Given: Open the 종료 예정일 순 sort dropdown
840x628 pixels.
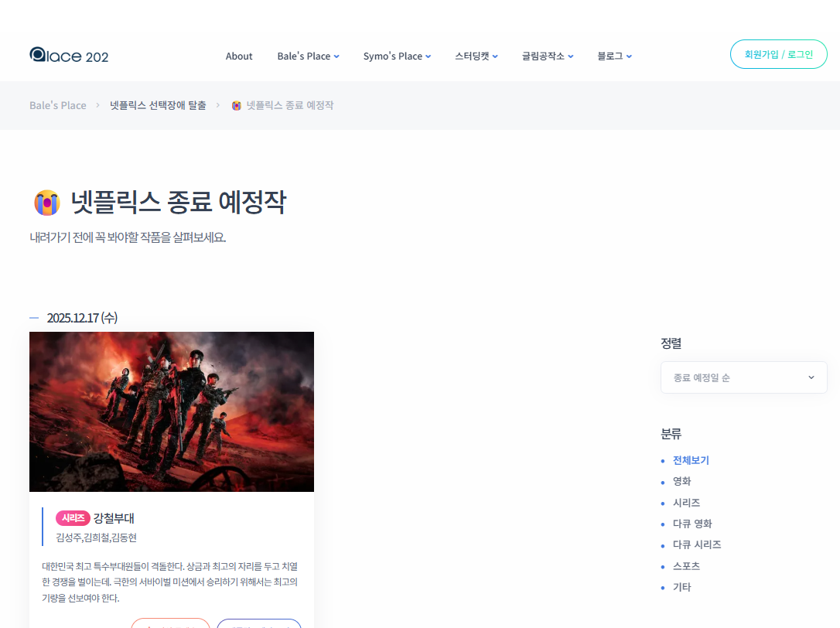Looking at the screenshot, I should pyautogui.click(x=743, y=377).
